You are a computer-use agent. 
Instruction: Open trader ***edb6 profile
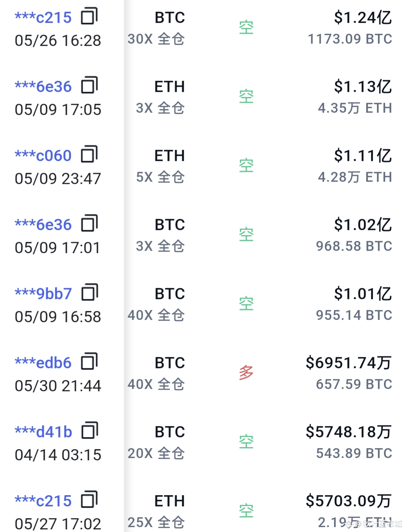pyautogui.click(x=43, y=363)
